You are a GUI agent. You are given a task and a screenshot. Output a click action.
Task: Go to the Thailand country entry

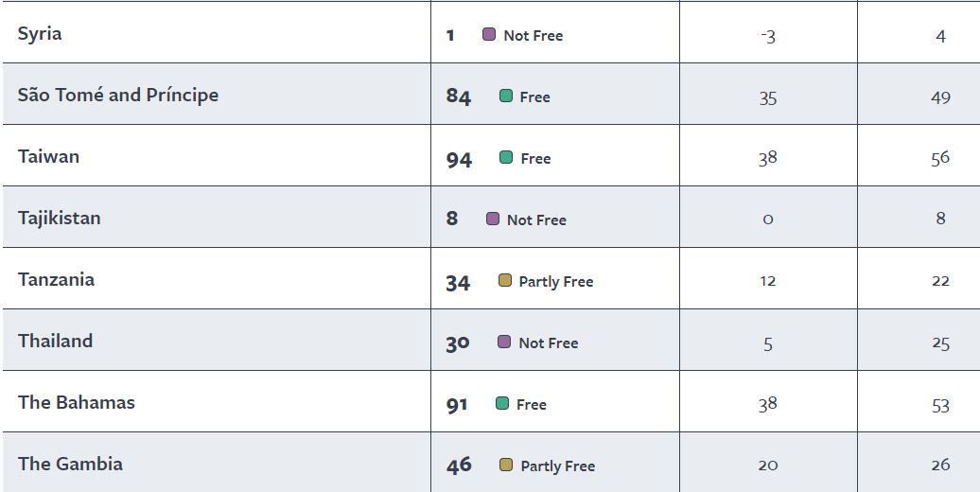click(x=55, y=342)
